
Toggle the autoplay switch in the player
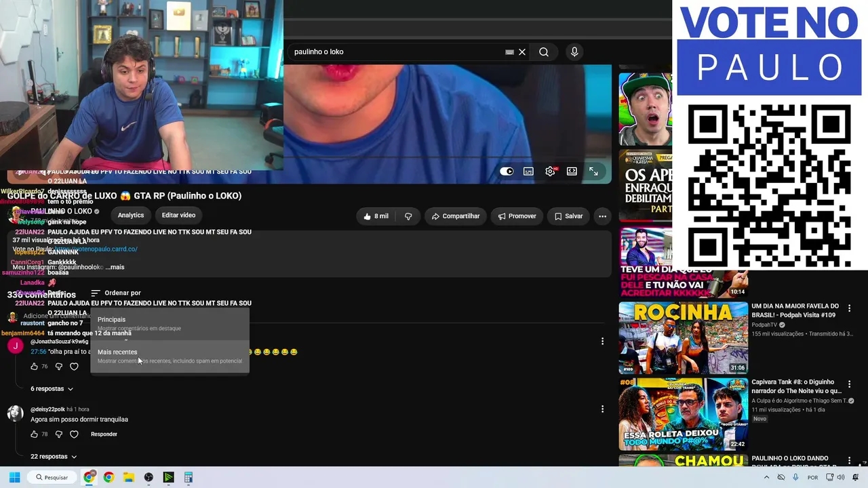(507, 171)
